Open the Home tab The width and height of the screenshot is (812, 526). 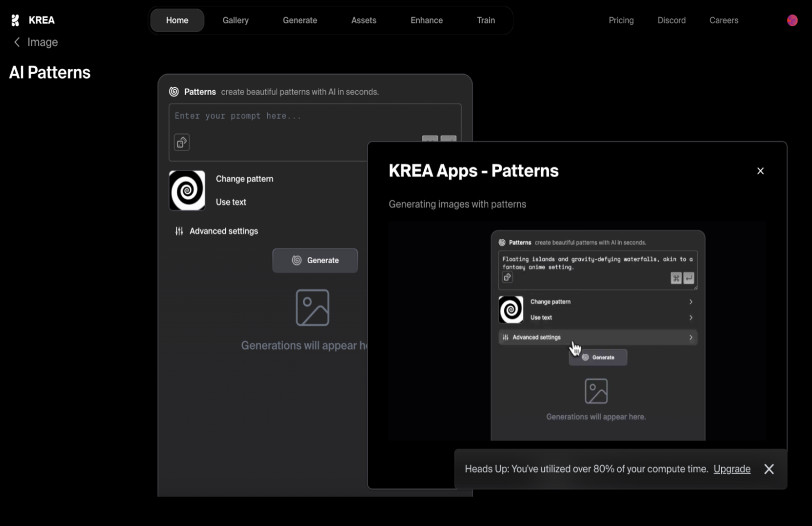[x=177, y=20]
